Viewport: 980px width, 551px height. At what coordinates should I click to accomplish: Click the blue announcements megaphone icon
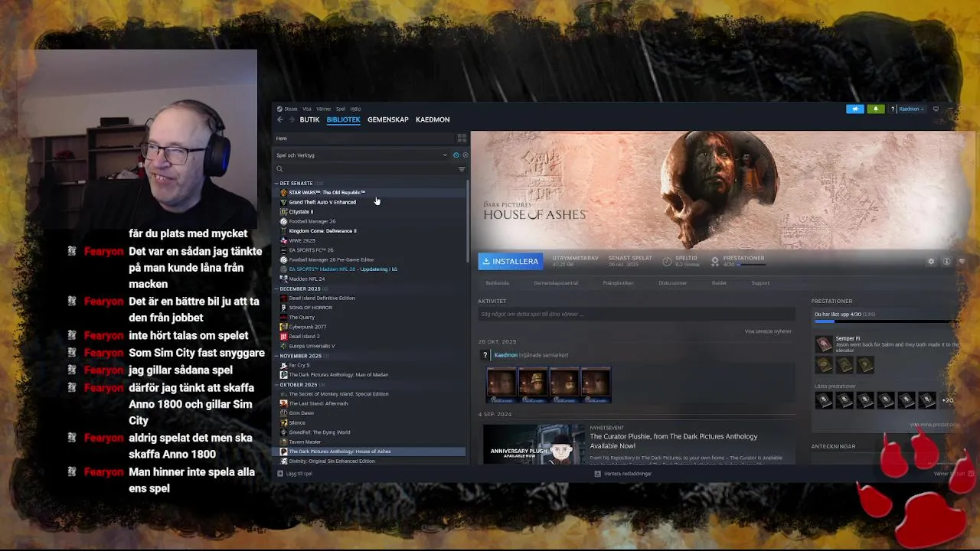point(854,109)
